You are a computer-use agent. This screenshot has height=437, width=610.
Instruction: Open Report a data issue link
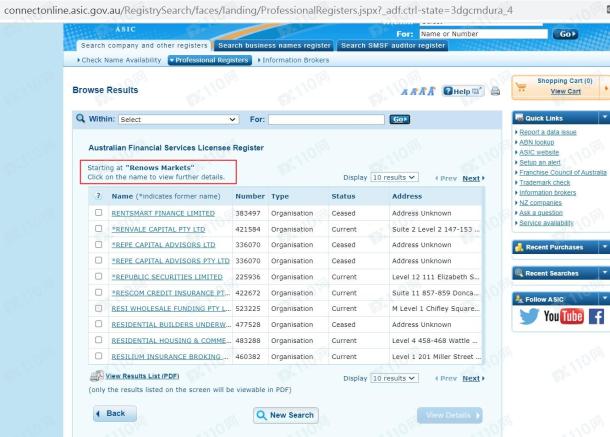click(548, 132)
